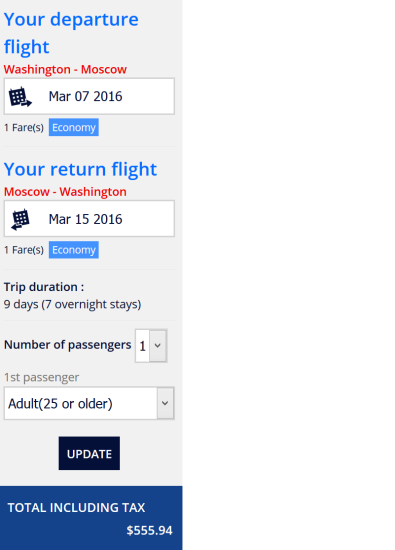This screenshot has width=395, height=550.
Task: Click the passenger count dropdown arrow
Action: (158, 346)
